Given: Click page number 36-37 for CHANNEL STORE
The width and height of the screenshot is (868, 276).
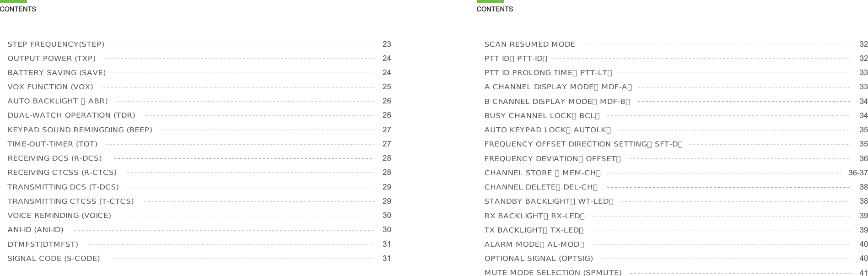Looking at the screenshot, I should coord(858,173).
